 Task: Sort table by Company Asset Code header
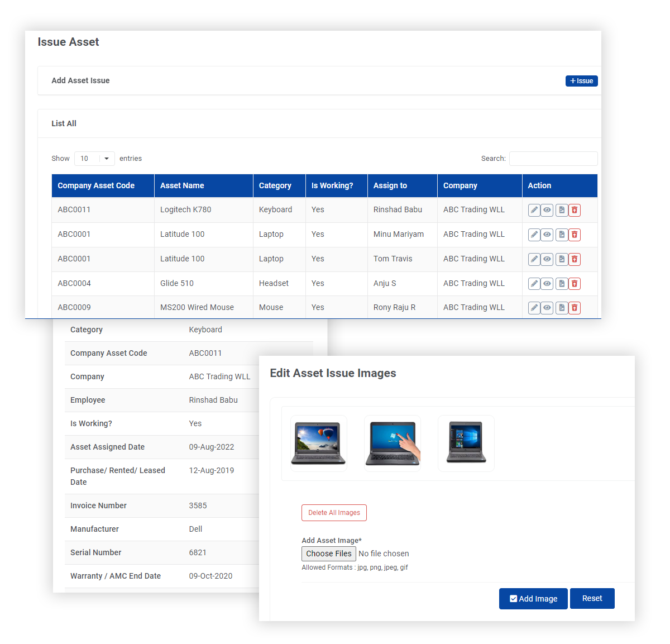(96, 185)
